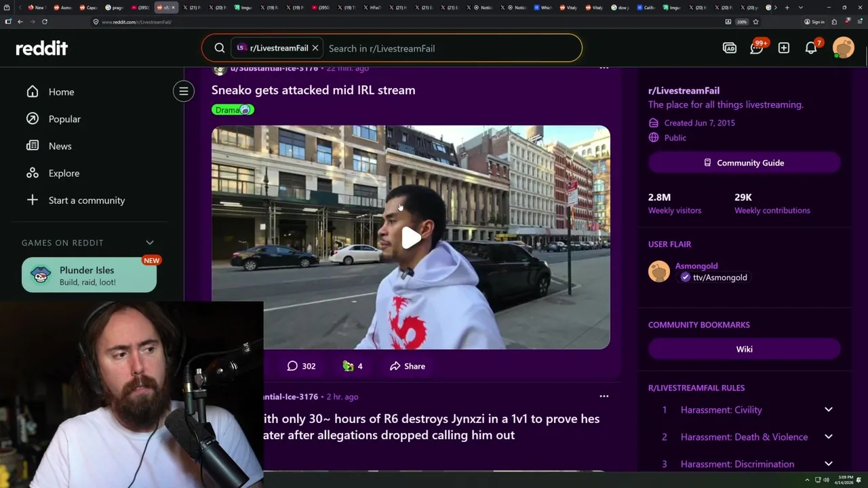The image size is (868, 488).
Task: Open tab search dropdown arrow in tab bar
Action: (x=801, y=7)
